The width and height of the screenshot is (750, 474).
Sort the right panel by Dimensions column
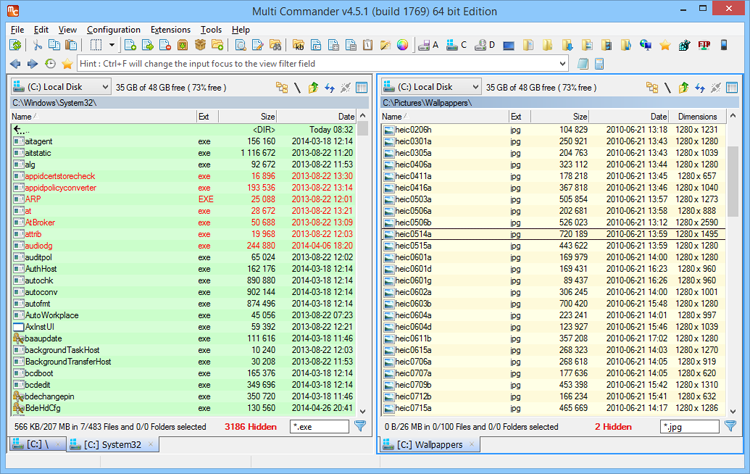(696, 116)
